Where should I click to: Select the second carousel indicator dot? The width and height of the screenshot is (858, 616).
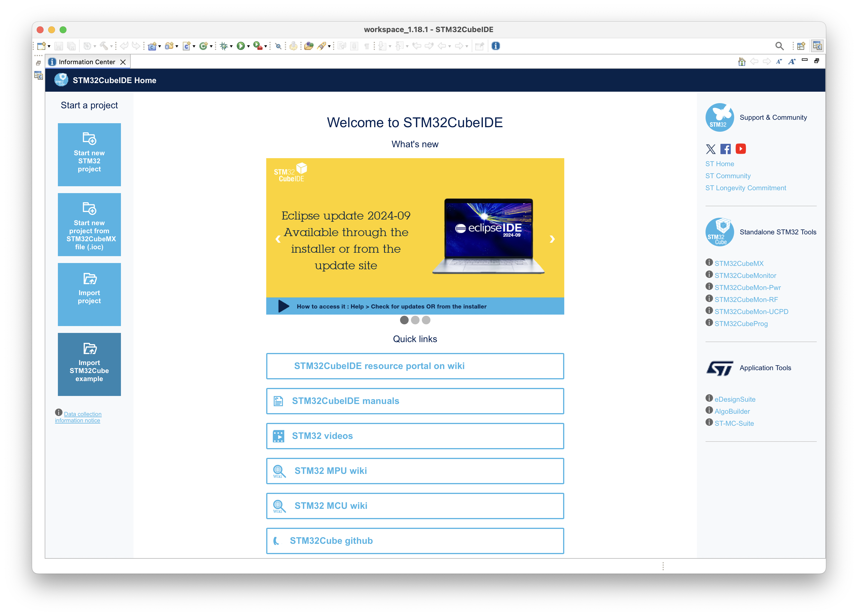415,320
